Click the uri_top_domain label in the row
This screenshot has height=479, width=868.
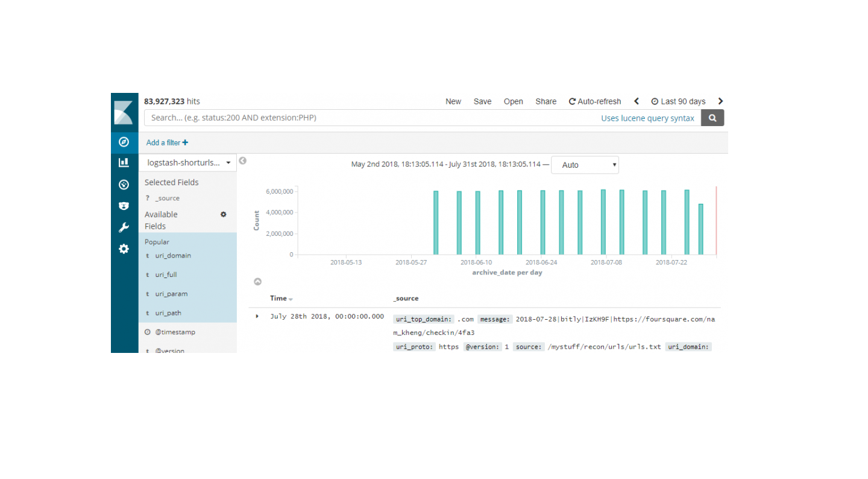coord(423,319)
